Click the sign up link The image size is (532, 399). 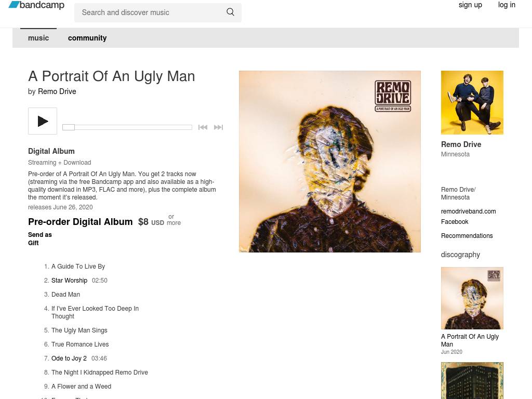[470, 5]
